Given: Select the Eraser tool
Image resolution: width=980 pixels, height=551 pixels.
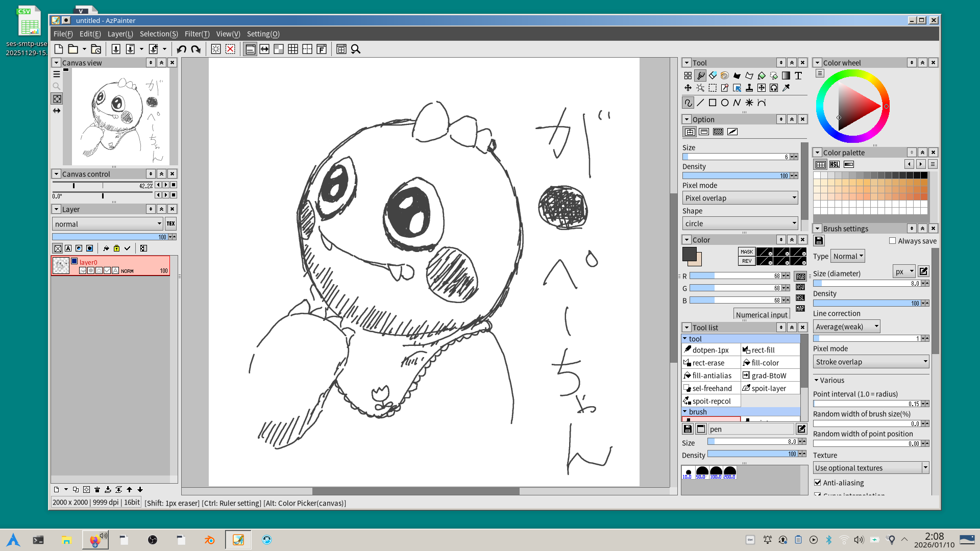Looking at the screenshot, I should pos(713,76).
